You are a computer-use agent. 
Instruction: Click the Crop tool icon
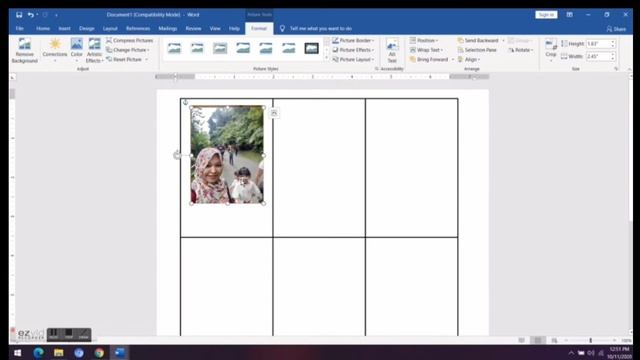pyautogui.click(x=551, y=45)
